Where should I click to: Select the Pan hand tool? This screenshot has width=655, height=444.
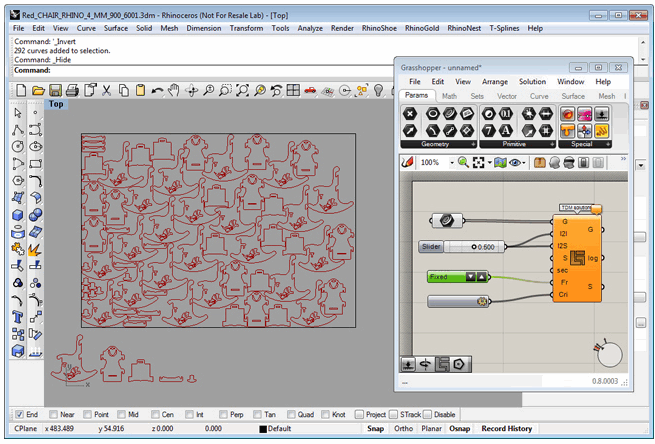point(174,91)
